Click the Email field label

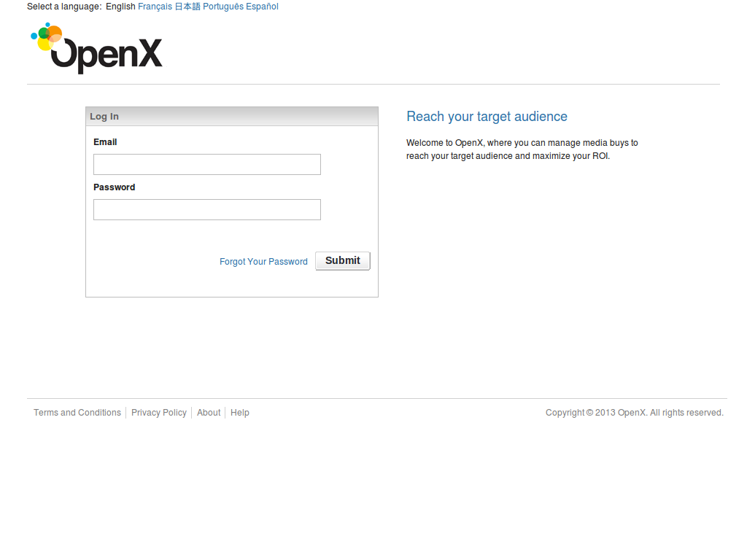[105, 142]
